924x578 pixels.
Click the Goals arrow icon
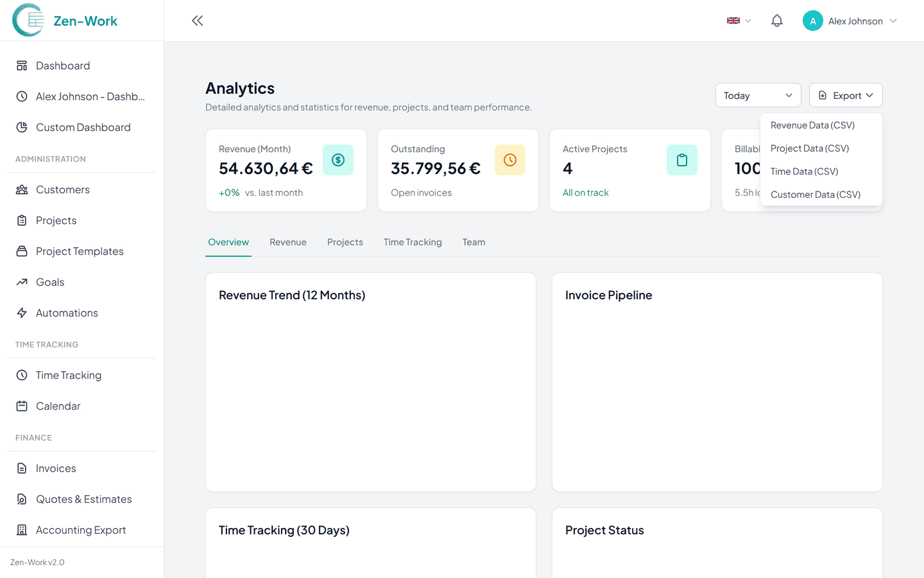[20, 282]
